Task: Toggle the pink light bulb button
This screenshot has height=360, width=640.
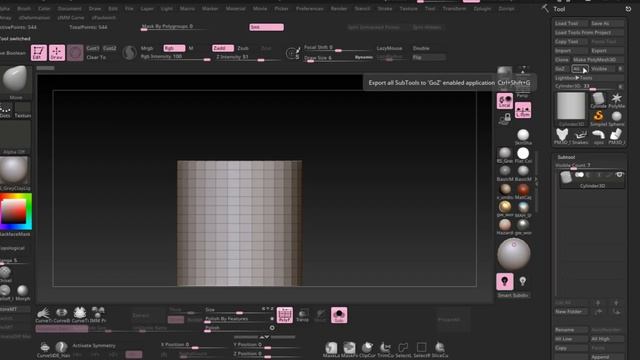Action: coord(504,282)
